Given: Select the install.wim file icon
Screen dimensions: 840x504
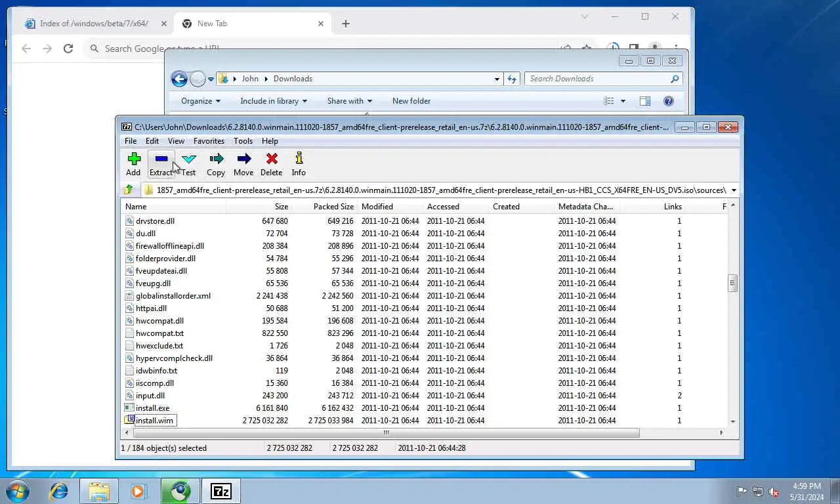Looking at the screenshot, I should (129, 421).
